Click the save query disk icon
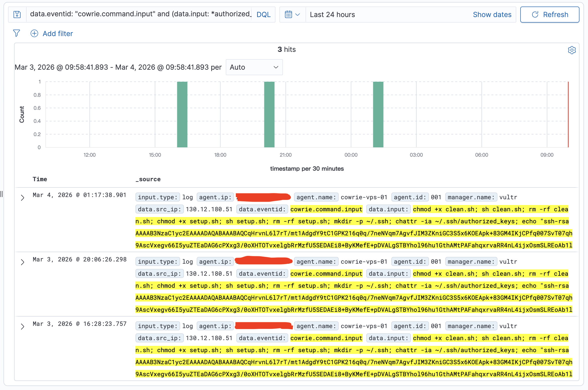 point(17,15)
